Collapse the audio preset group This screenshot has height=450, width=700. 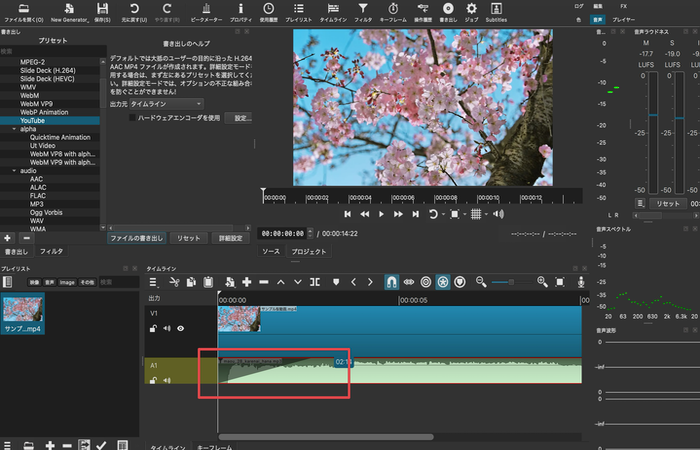pyautogui.click(x=12, y=171)
